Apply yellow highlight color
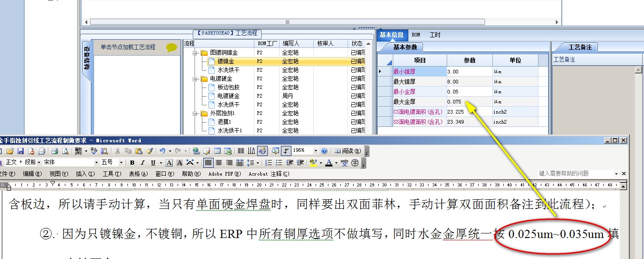The image size is (644, 259). coord(313,163)
